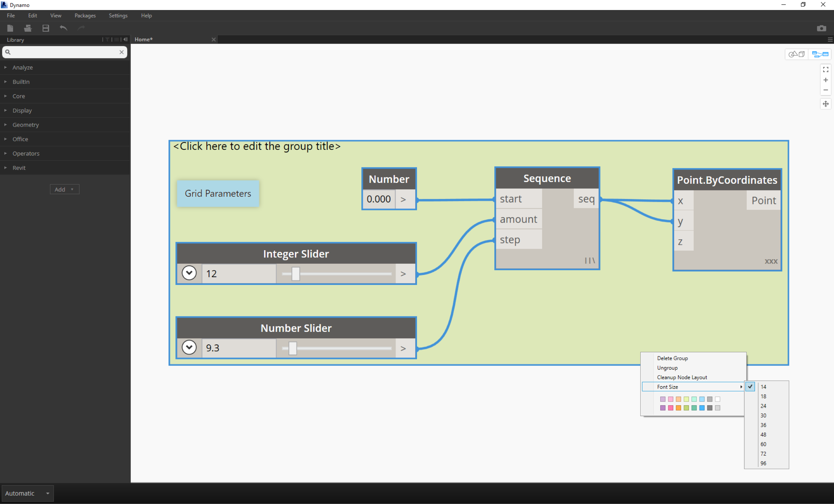Open the tab list menu icon

(830, 39)
